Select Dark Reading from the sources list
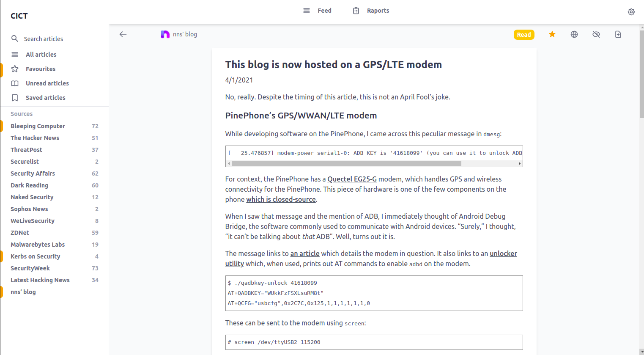The width and height of the screenshot is (644, 355). (x=29, y=185)
